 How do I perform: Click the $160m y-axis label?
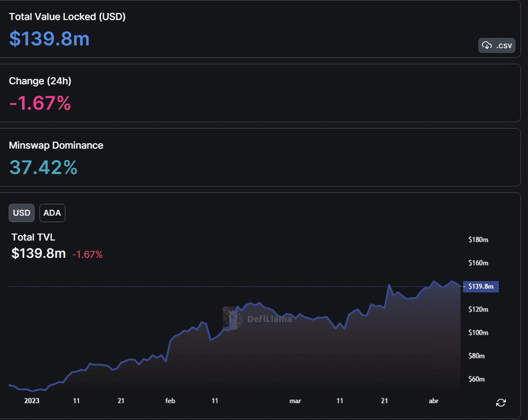pyautogui.click(x=478, y=263)
